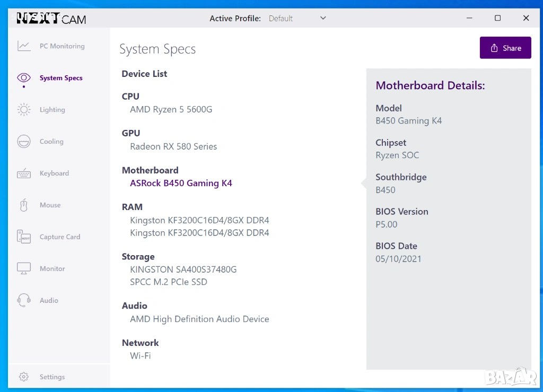Image resolution: width=543 pixels, height=392 pixels.
Task: Select AMD Ryzen 5 5600G CPU entry
Action: [171, 110]
